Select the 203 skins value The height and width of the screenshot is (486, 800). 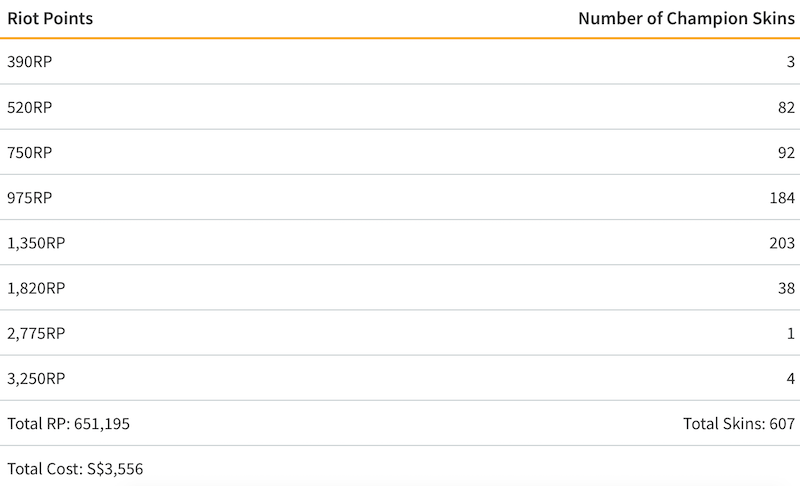(x=782, y=243)
